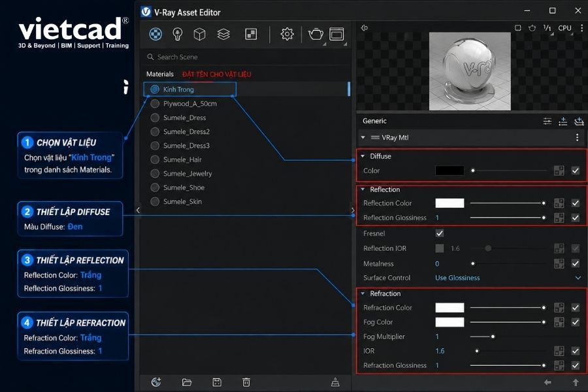The height and width of the screenshot is (392, 588).
Task: Collapse the Reflection section
Action: click(363, 189)
